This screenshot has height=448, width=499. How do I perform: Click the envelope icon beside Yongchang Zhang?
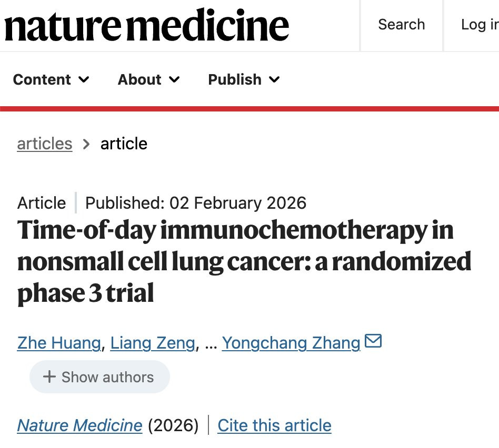click(373, 341)
